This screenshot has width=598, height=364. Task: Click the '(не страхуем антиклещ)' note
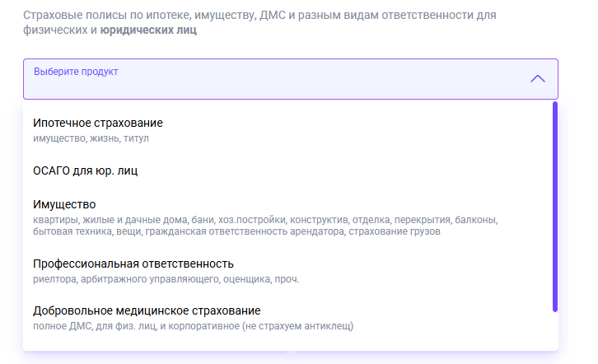(x=297, y=326)
